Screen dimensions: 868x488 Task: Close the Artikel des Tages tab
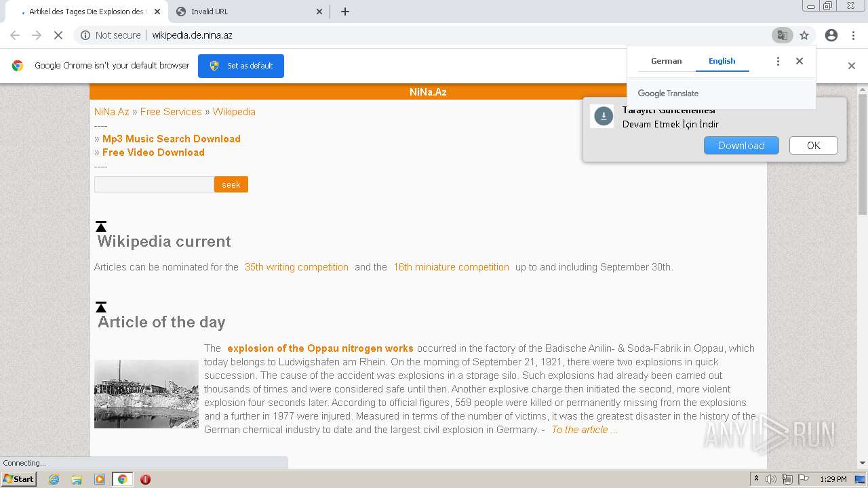tap(157, 12)
